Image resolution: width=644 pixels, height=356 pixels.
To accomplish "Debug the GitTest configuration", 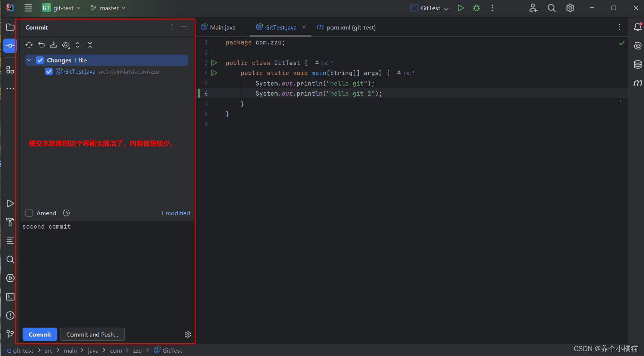I will 476,8.
